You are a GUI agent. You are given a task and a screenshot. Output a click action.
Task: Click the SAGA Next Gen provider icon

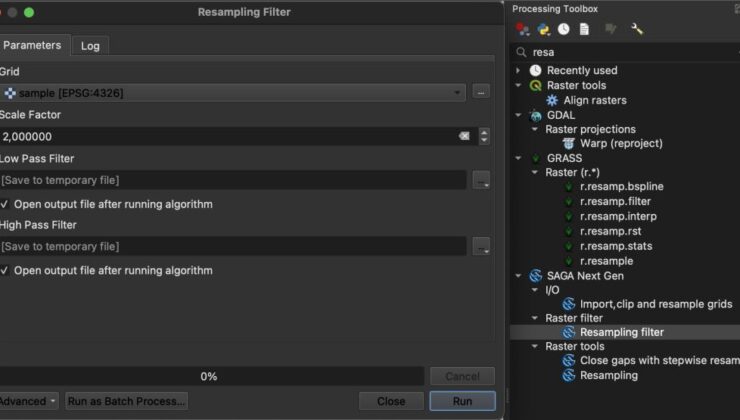coord(535,276)
